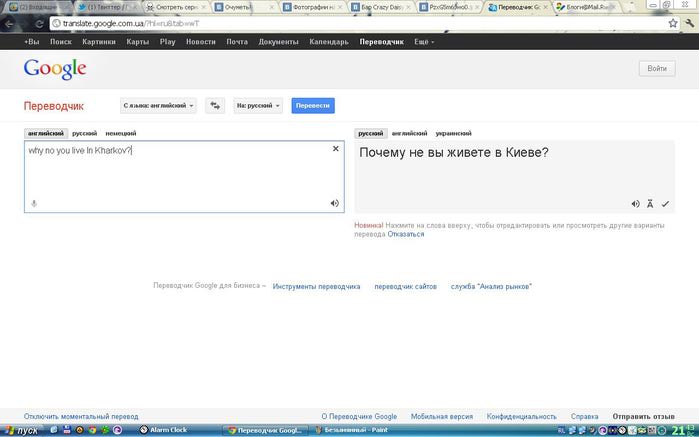Activate microphone voice input in source box
Screen dimensions: 699x437
point(34,203)
